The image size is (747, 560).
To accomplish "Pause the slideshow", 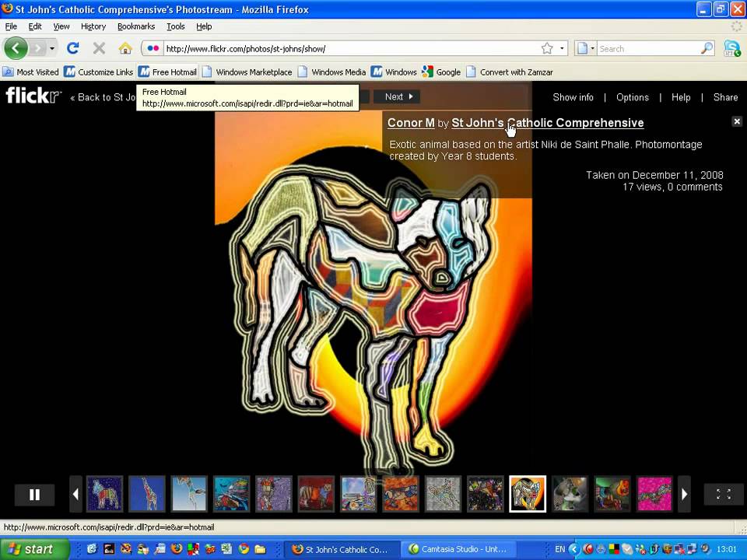I will point(34,495).
